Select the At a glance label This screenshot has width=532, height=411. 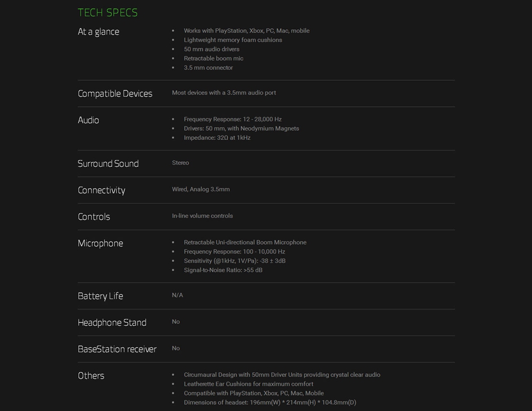point(98,32)
